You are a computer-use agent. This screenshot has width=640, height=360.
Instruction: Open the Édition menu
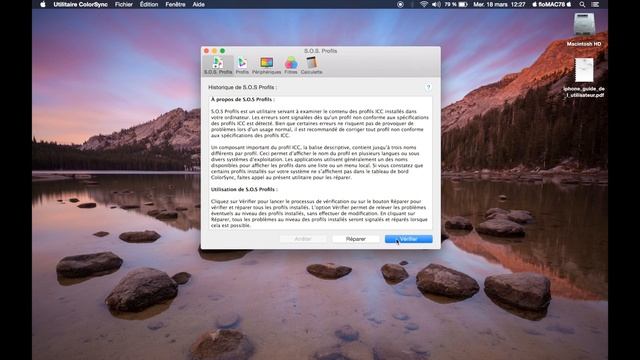(x=149, y=4)
